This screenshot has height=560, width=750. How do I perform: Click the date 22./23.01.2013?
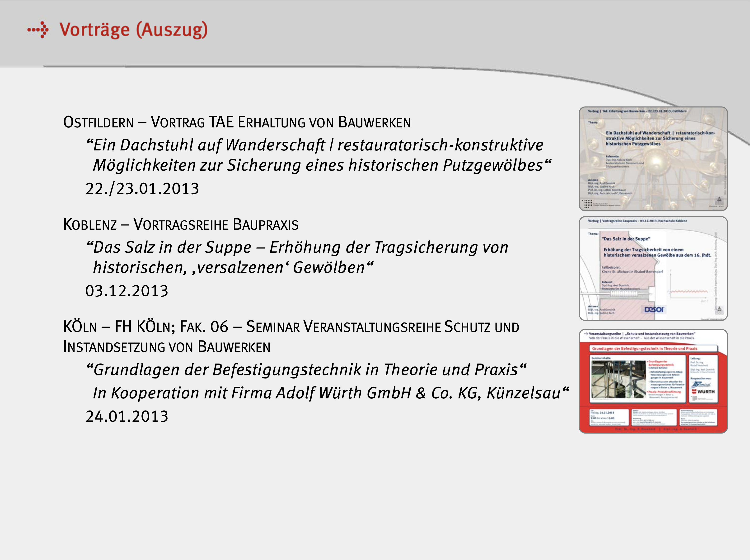pos(142,189)
